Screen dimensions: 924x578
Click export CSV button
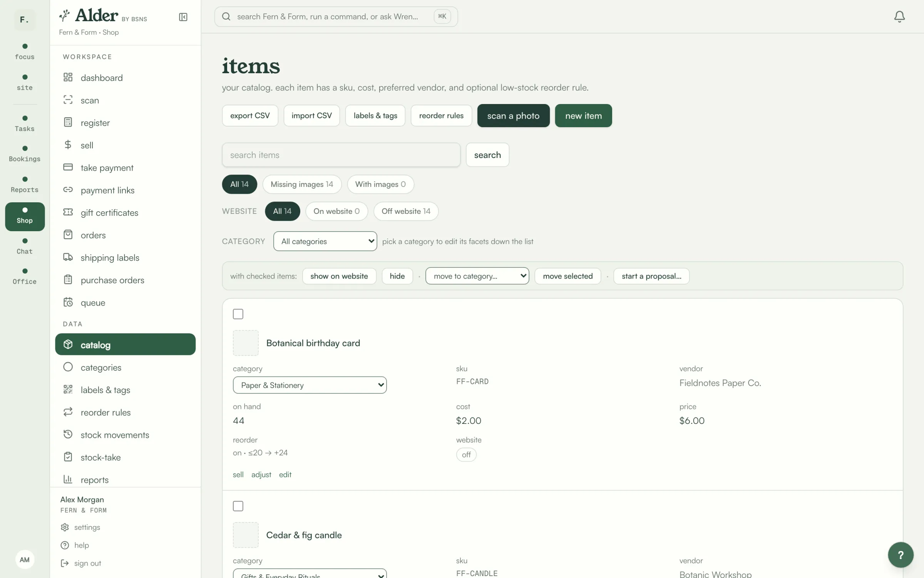[250, 116]
